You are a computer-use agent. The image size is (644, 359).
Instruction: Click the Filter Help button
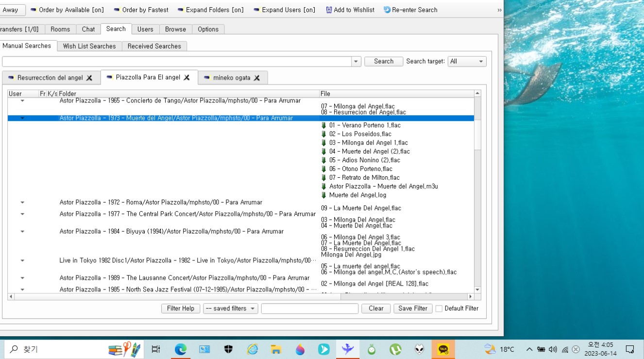pyautogui.click(x=181, y=308)
